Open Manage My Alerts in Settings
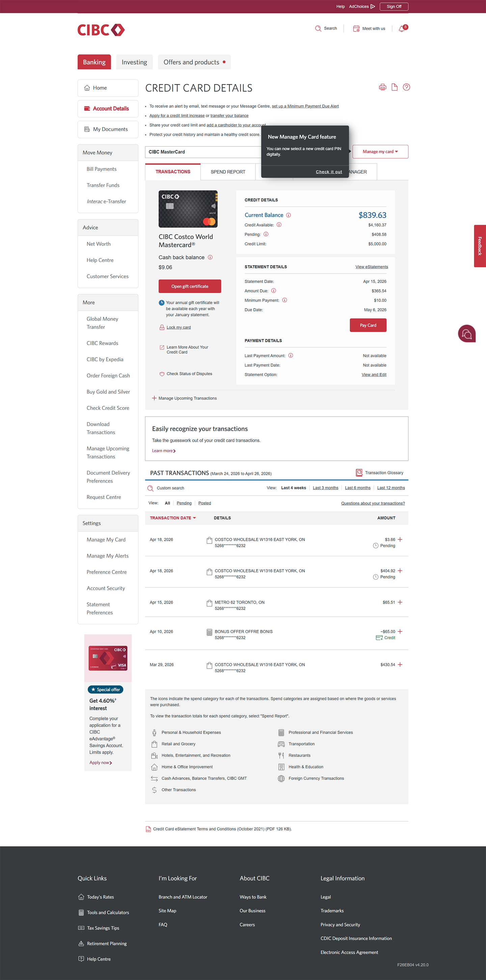 point(108,556)
